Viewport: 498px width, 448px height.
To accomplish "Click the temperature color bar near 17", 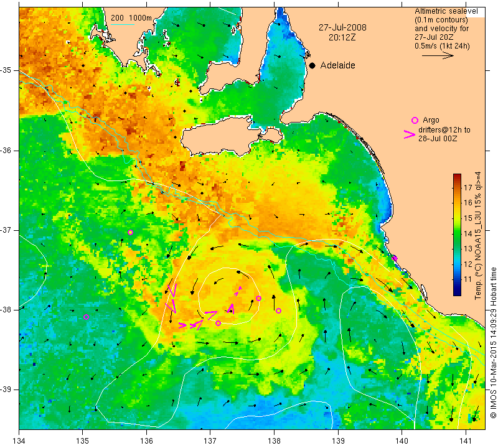I will coord(457,187).
